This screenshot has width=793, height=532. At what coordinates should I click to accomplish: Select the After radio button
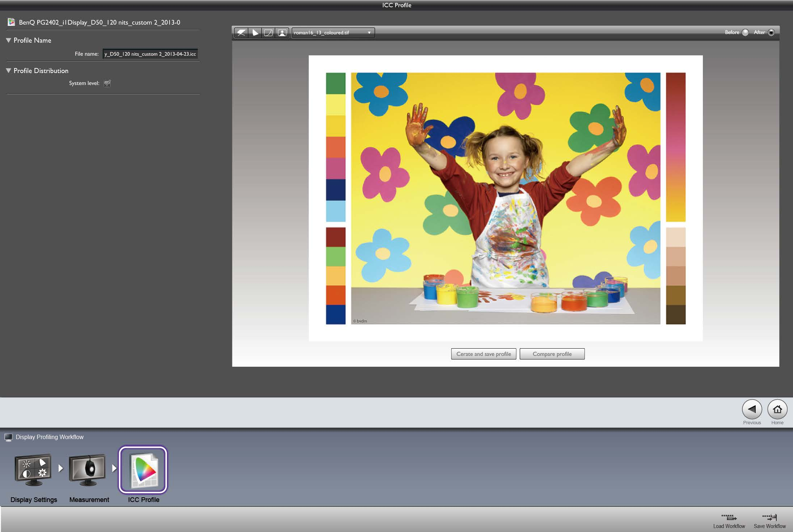point(771,33)
